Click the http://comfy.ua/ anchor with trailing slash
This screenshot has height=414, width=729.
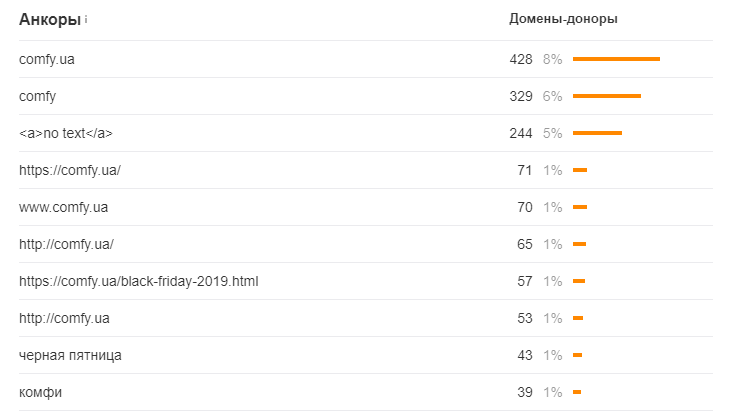coord(67,244)
